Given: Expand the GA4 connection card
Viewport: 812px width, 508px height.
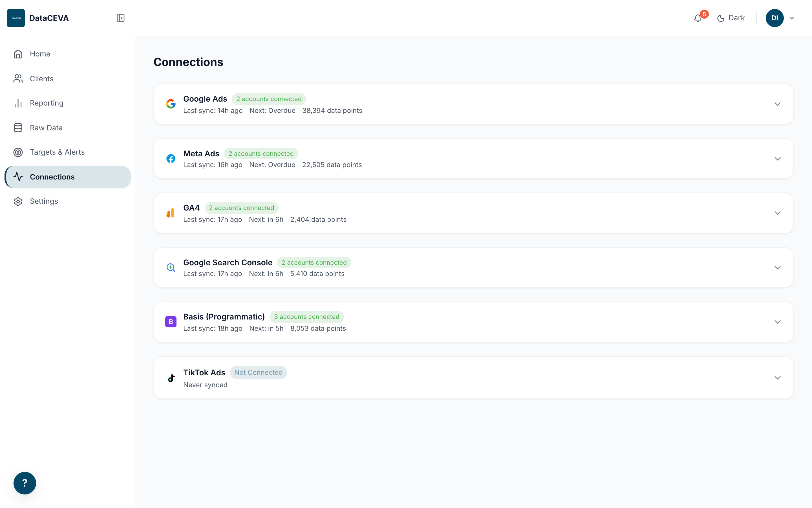Looking at the screenshot, I should pyautogui.click(x=777, y=213).
